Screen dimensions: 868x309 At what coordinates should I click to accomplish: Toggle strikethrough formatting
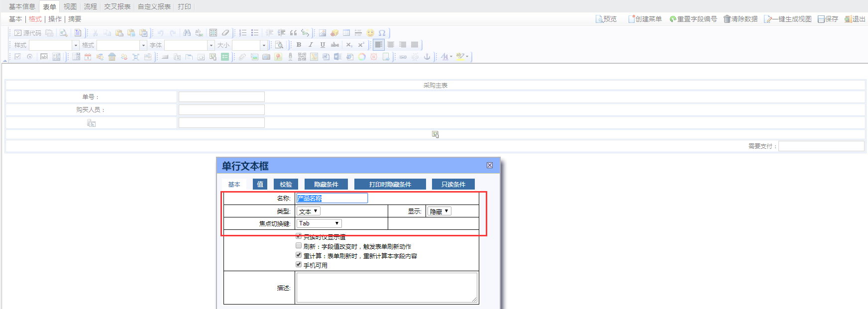coord(335,45)
